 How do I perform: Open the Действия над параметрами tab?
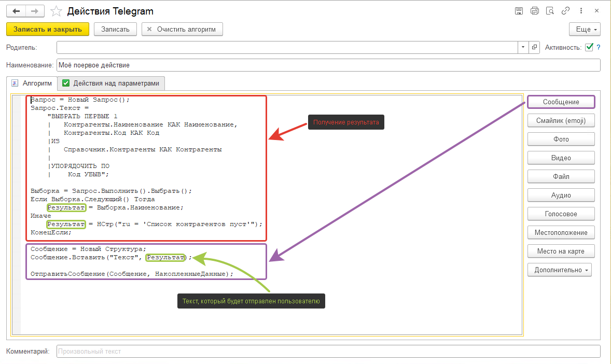point(111,83)
